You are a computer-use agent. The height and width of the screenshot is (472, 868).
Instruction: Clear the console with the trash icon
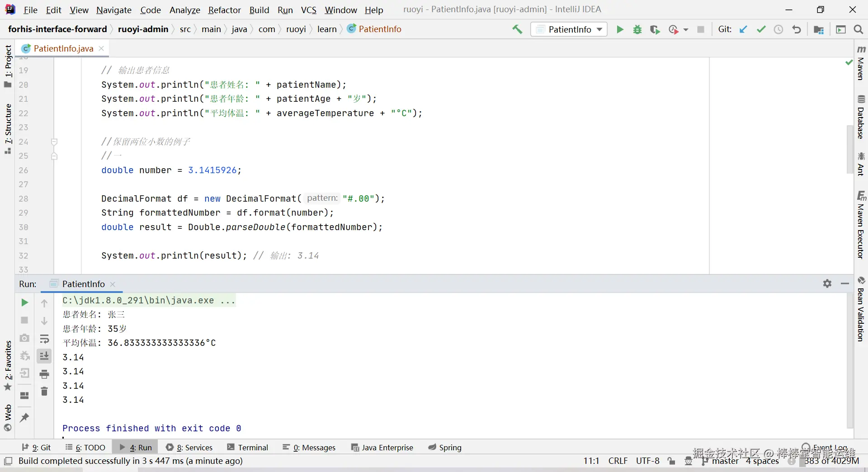tap(44, 391)
